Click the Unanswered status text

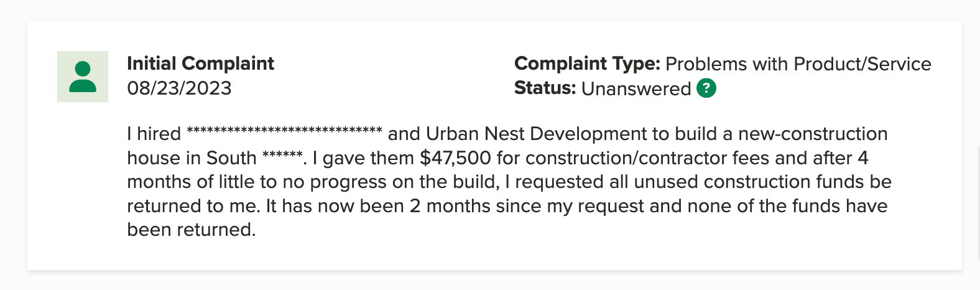(636, 89)
